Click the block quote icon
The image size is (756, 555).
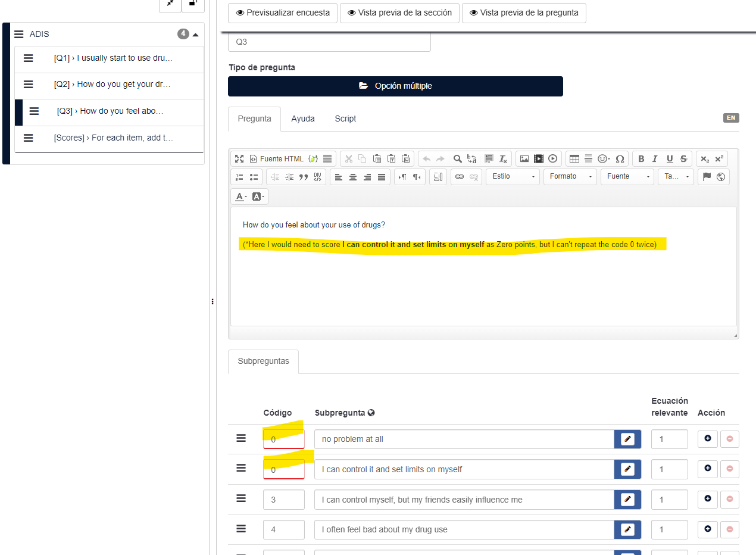[x=303, y=177]
